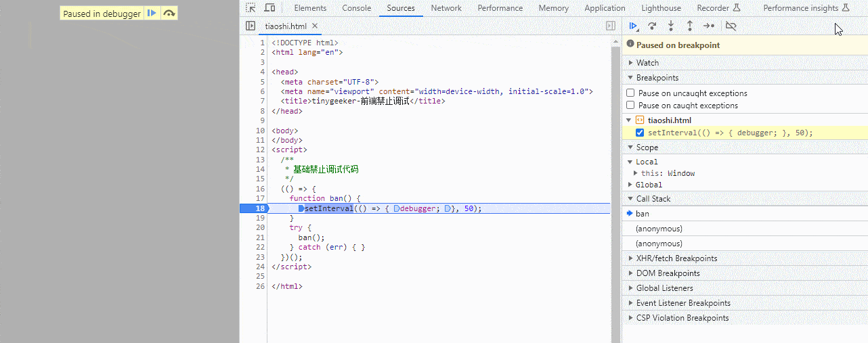Open the Console tab
This screenshot has height=343, width=868.
pyautogui.click(x=356, y=8)
